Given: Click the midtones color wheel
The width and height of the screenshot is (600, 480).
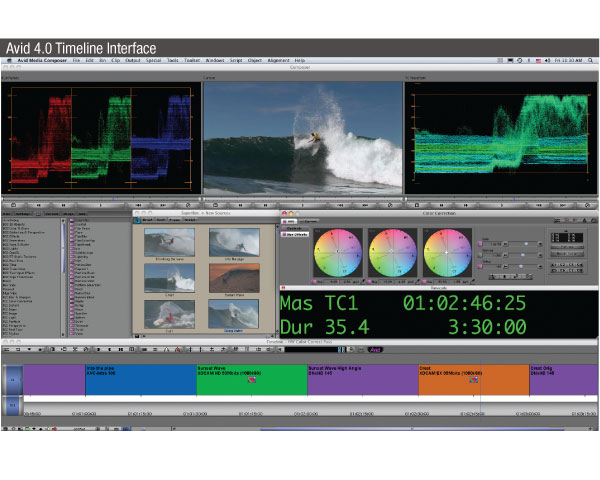Looking at the screenshot, I should tap(392, 253).
